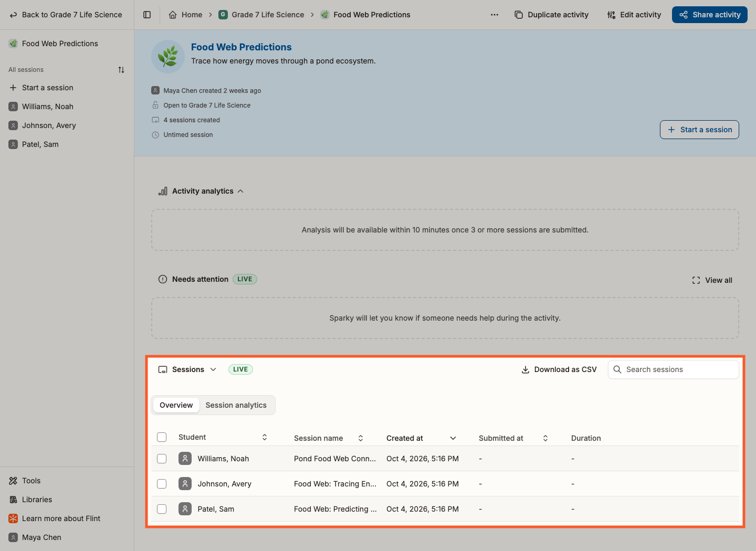Click the sort sessions arrows icon in sidebar
Screen dimensions: 756x551
click(121, 70)
